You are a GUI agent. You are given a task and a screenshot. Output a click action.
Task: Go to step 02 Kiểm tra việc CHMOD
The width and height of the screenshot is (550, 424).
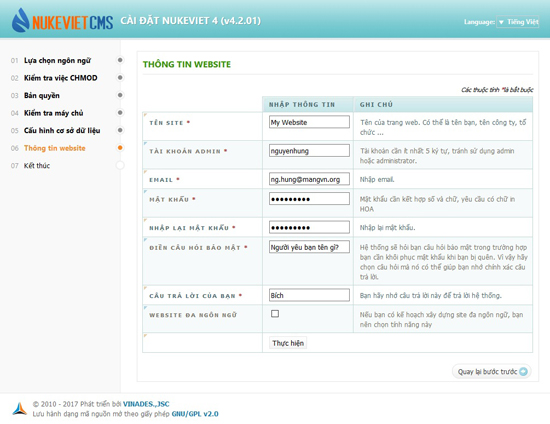tap(61, 78)
